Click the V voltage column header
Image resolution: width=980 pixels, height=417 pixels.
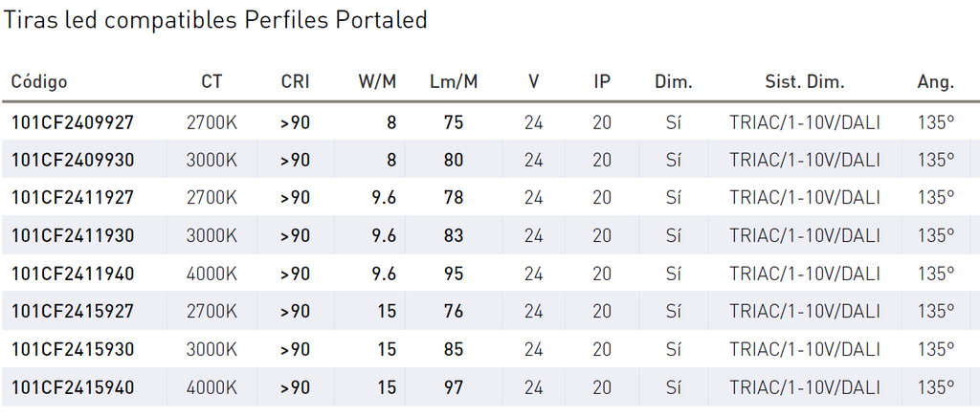[x=533, y=82]
